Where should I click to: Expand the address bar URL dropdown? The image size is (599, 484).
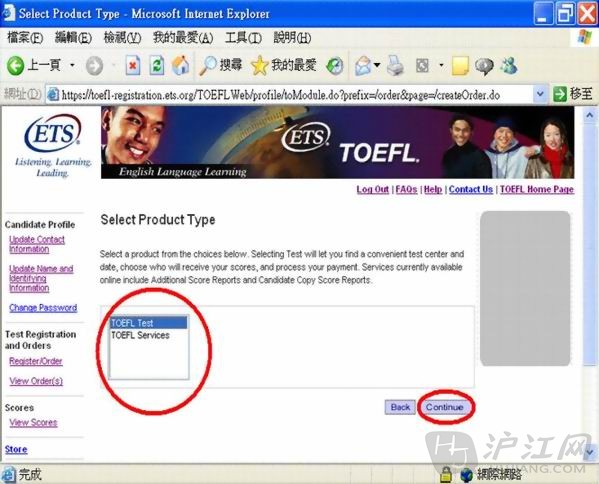[540, 94]
